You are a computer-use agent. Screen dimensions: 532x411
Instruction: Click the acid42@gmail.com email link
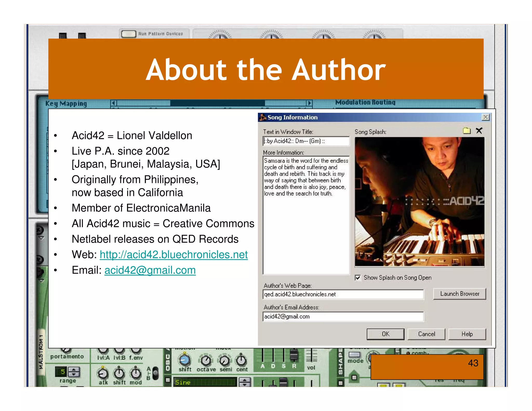click(x=150, y=270)
